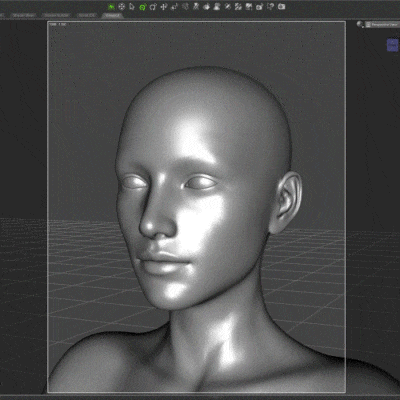The height and width of the screenshot is (400, 400).
Task: Switch to the Shader Mixer tab
Action: pyautogui.click(x=24, y=15)
